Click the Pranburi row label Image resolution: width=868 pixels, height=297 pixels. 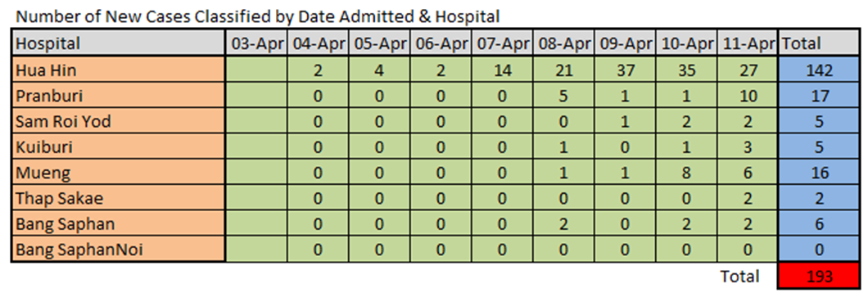118,96
